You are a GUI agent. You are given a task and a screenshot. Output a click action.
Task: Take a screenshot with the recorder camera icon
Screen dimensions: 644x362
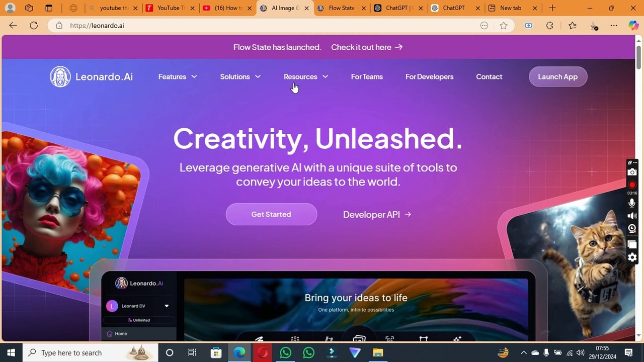pos(632,172)
